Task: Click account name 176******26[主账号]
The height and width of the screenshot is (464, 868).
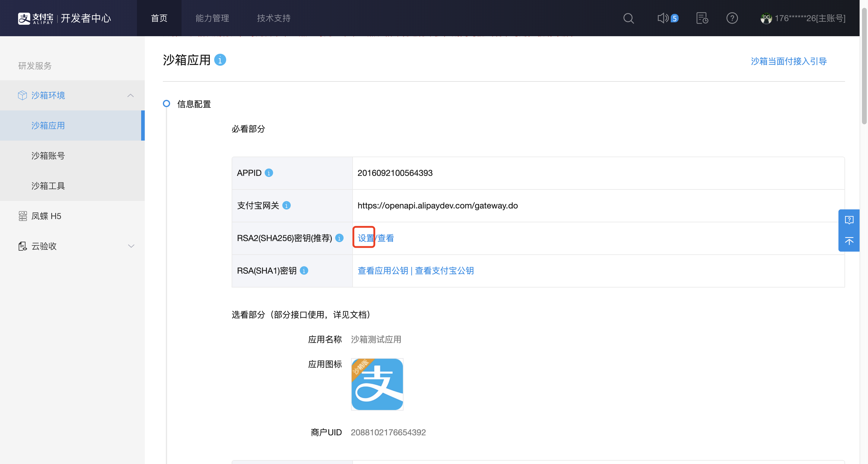Action: (x=810, y=18)
